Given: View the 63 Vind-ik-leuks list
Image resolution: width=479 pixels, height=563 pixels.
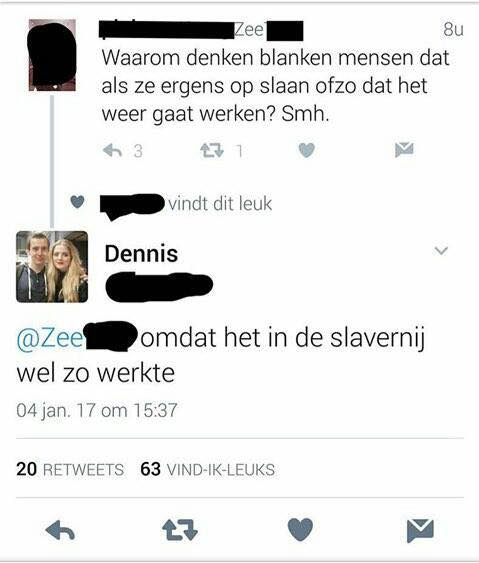Looking at the screenshot, I should (208, 469).
